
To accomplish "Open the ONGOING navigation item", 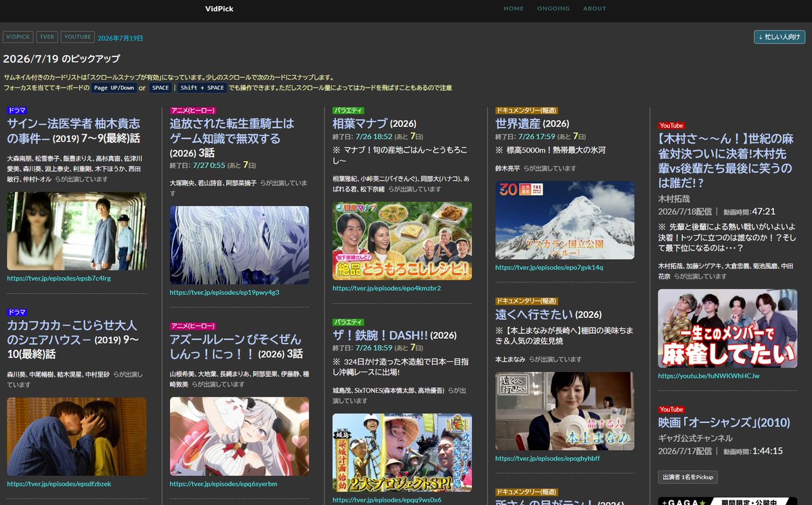I will point(553,8).
